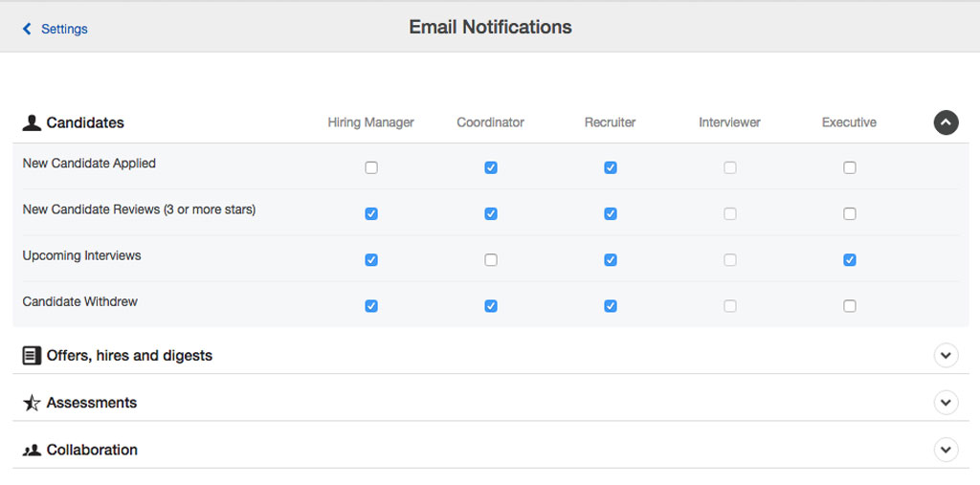
Task: Uncheck Upcoming Interviews for Executive
Action: (x=850, y=260)
